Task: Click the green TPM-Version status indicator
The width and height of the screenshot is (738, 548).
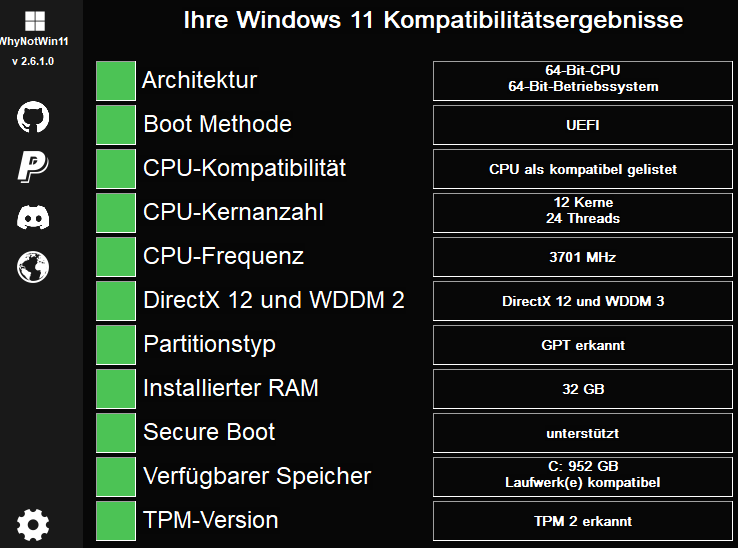Action: click(116, 521)
